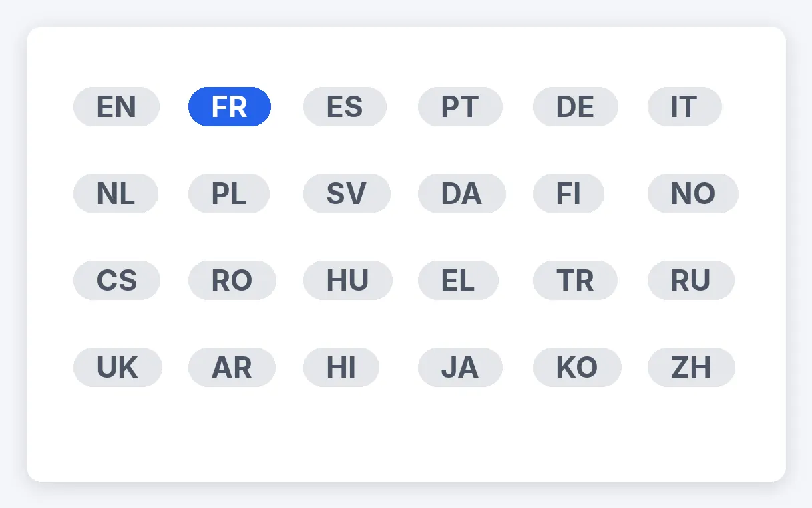The width and height of the screenshot is (812, 508).
Task: Choose the NO language pill
Action: [693, 193]
